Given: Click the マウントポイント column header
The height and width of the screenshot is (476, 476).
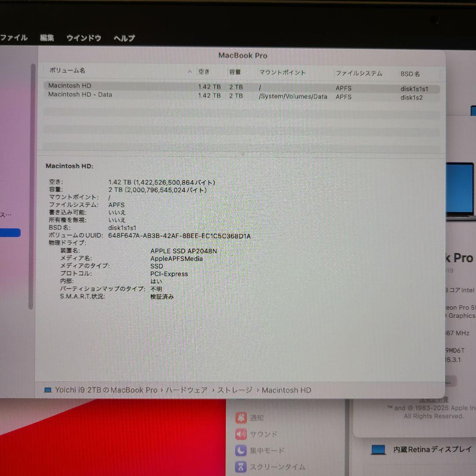Looking at the screenshot, I should pyautogui.click(x=282, y=73).
